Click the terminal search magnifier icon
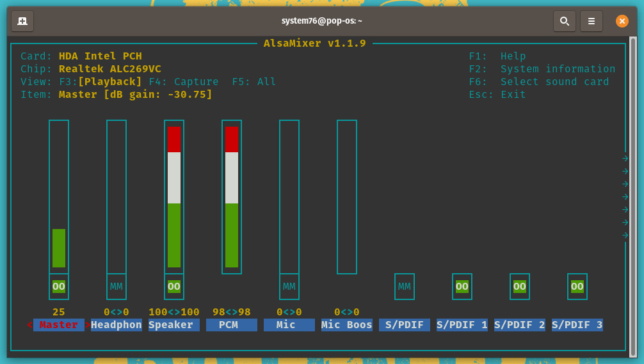644x364 pixels. coord(565,21)
